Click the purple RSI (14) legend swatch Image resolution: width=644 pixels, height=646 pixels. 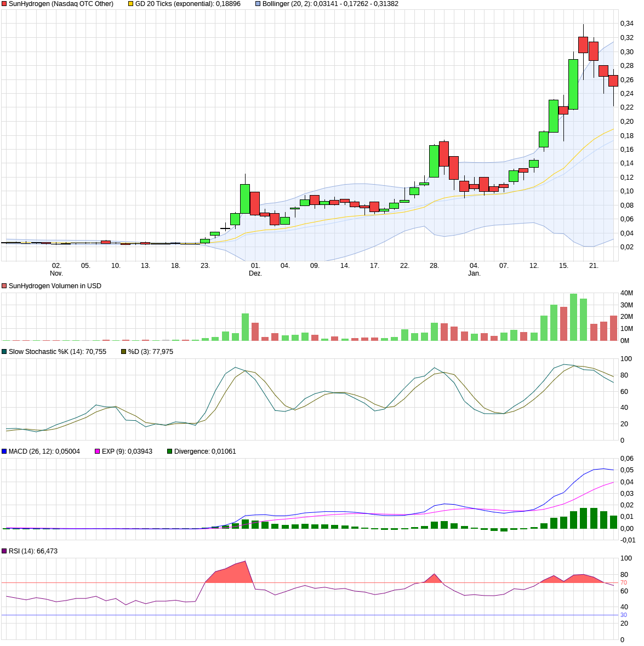click(4, 551)
